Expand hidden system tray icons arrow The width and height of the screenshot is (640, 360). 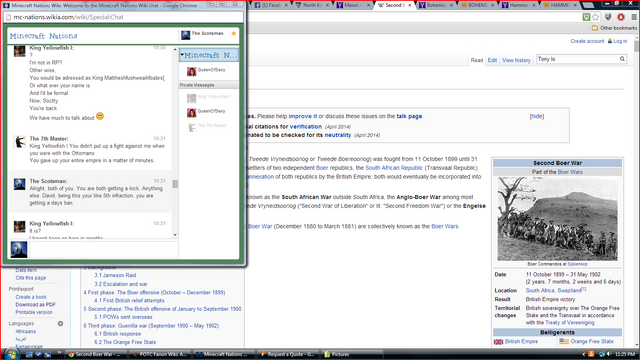(584, 354)
